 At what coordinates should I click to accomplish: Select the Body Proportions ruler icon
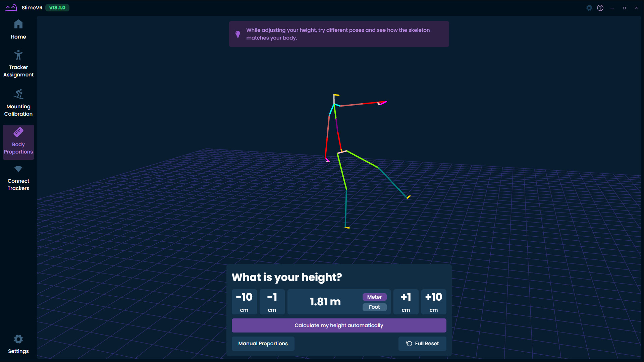click(18, 132)
